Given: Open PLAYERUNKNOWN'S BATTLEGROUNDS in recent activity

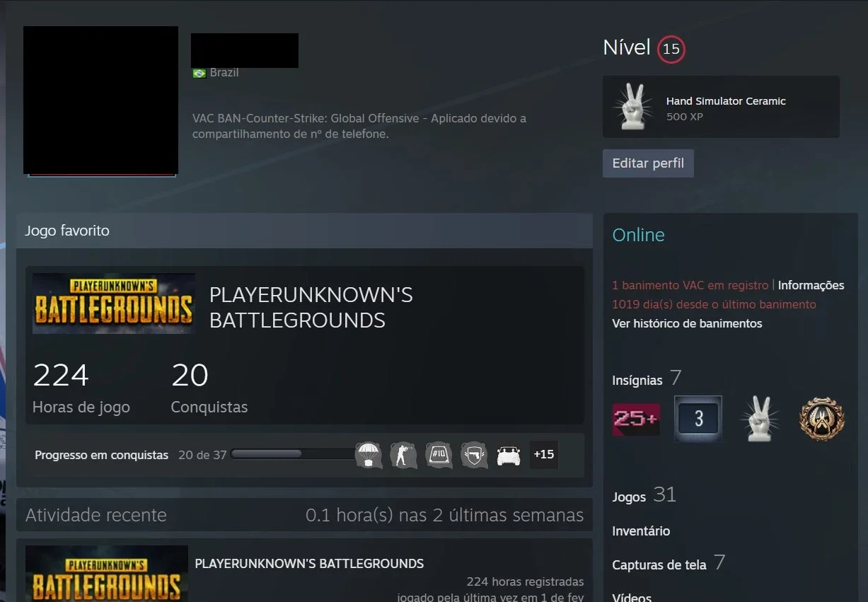Looking at the screenshot, I should (309, 564).
